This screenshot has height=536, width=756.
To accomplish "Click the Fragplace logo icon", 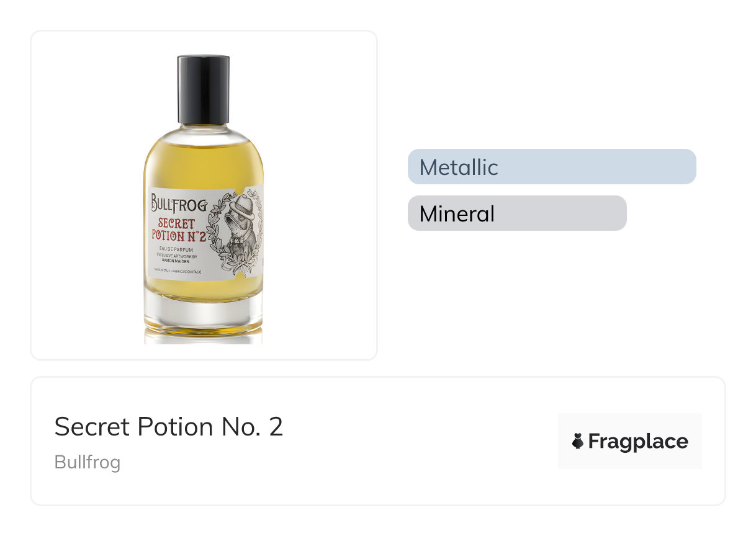I will click(577, 442).
